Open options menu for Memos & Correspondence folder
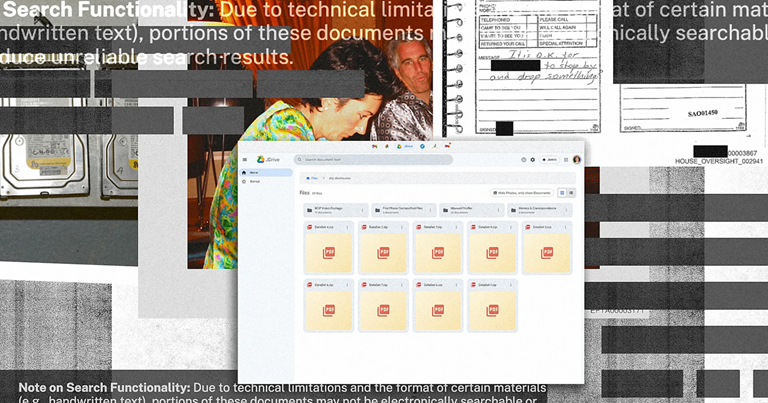 (x=567, y=210)
